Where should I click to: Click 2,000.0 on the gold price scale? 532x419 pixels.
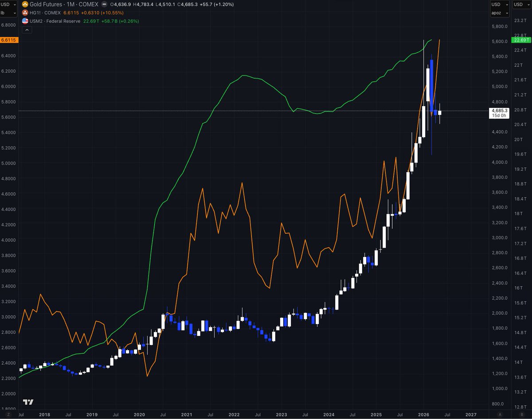click(x=499, y=313)
